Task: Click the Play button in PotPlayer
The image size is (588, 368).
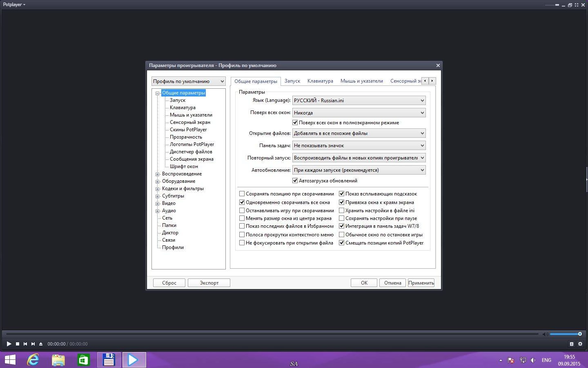Action: click(9, 344)
